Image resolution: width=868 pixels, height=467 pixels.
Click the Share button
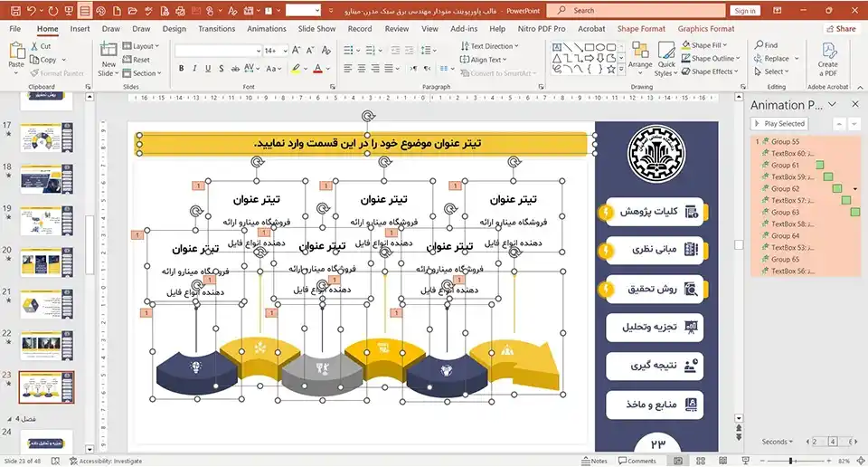pos(840,29)
